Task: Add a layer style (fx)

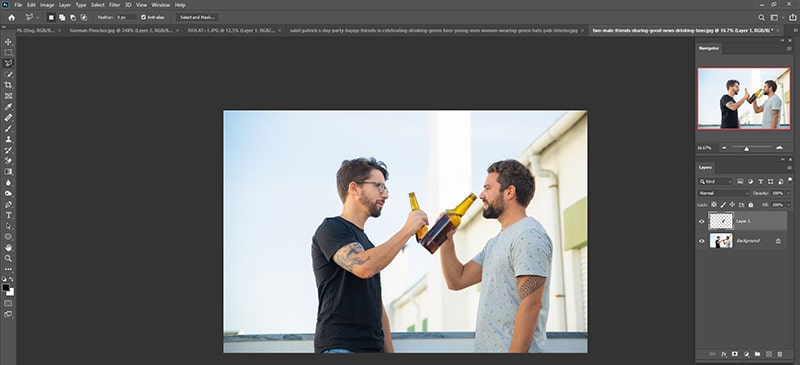Action: coord(724,354)
